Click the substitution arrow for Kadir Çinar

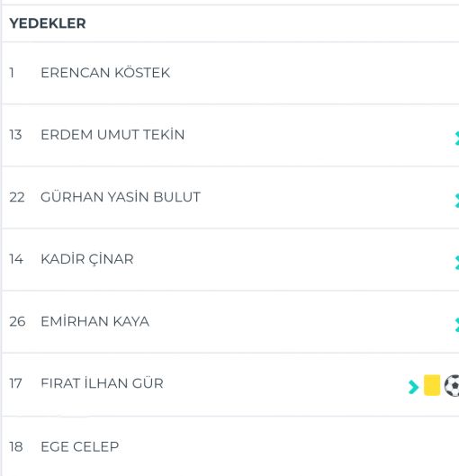(457, 263)
